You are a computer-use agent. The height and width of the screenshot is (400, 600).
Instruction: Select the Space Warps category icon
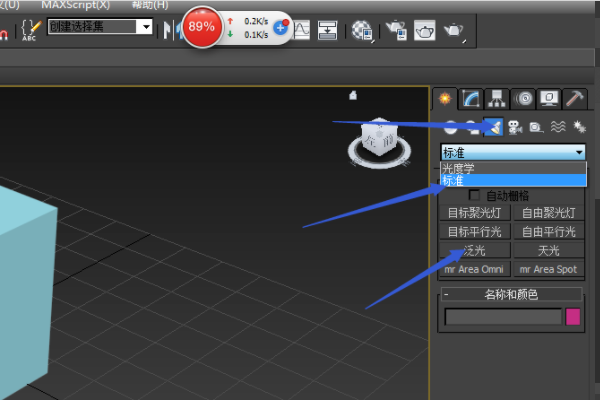click(557, 127)
